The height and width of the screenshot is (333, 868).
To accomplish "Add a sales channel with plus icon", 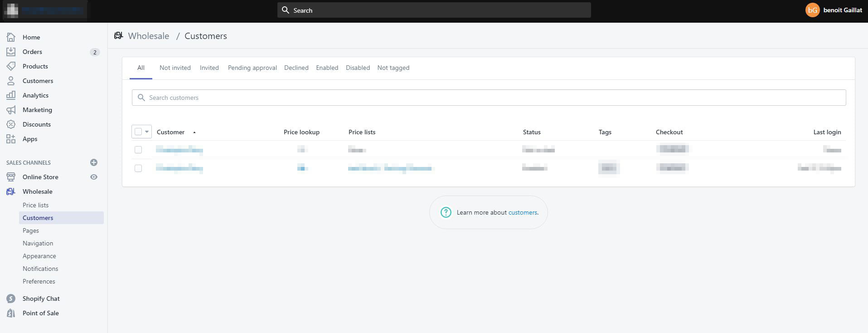I will pos(94,162).
